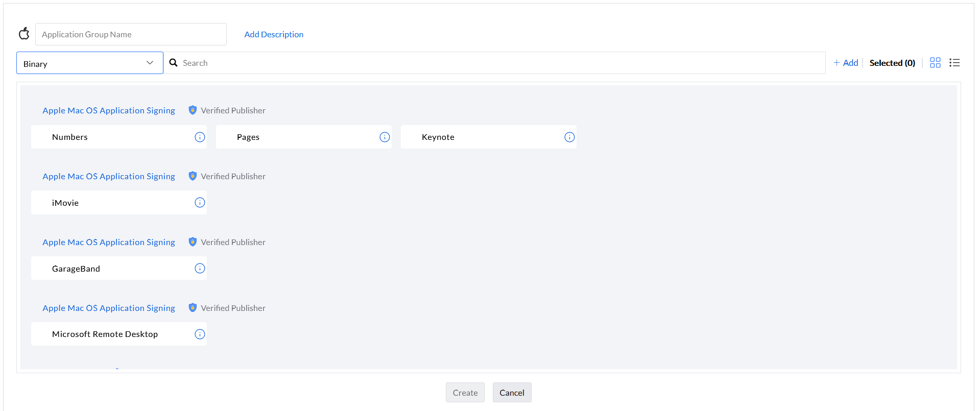980x411 pixels.
Task: Switch to list view
Action: (x=954, y=63)
